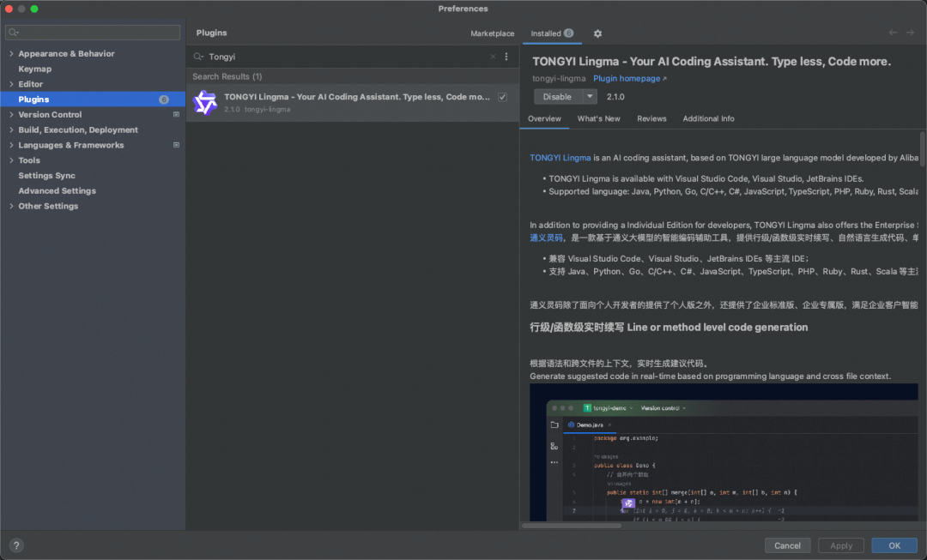Open the plugin manager gear settings
The image size is (927, 560).
[597, 33]
